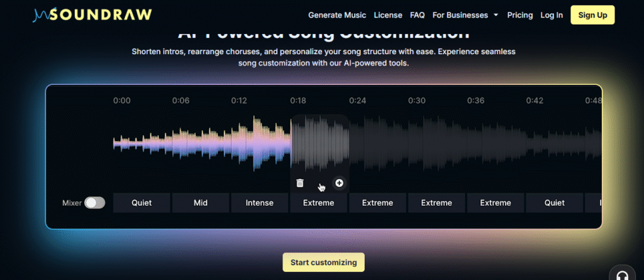
Task: Click the 'Mixer' label text
Action: click(x=72, y=203)
